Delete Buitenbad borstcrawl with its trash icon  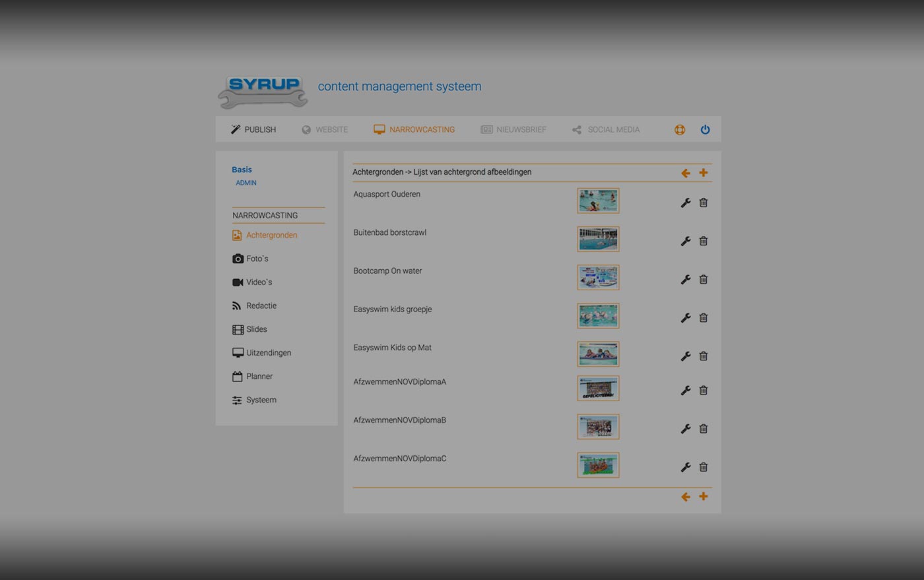point(704,242)
